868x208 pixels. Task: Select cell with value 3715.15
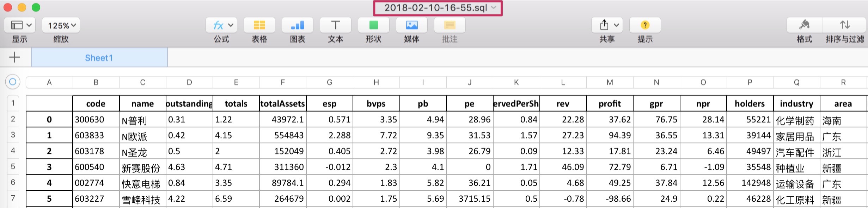[470, 198]
